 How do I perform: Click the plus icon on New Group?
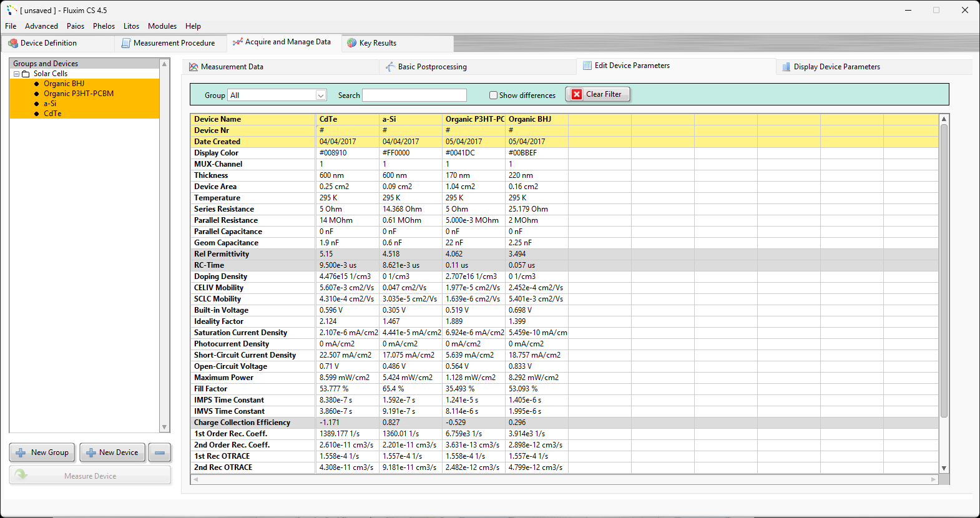pos(21,452)
